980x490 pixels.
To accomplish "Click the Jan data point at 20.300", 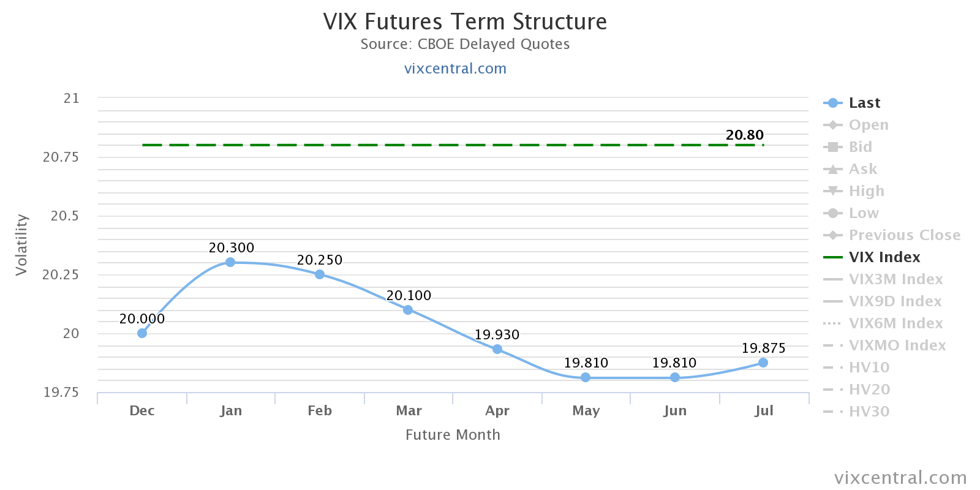I will 230,262.
